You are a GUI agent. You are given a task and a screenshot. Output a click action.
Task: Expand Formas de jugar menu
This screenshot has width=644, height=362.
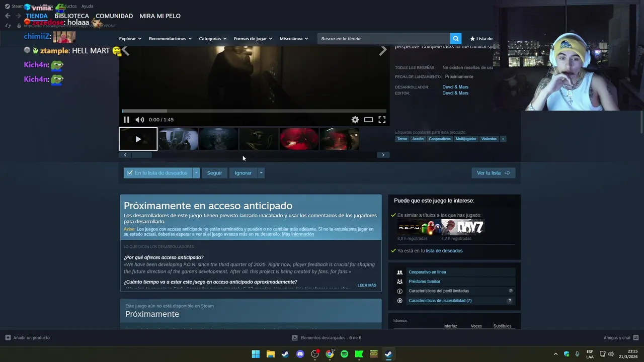tap(253, 39)
